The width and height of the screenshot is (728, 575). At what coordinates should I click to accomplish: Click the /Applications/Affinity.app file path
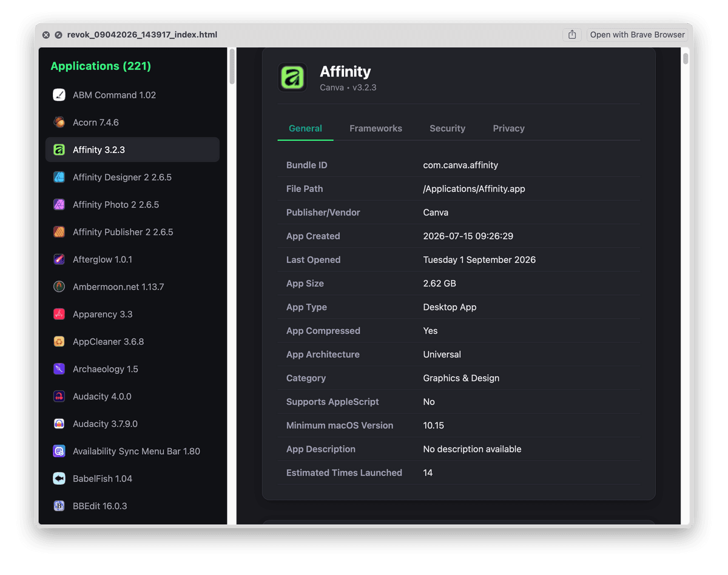coord(474,189)
